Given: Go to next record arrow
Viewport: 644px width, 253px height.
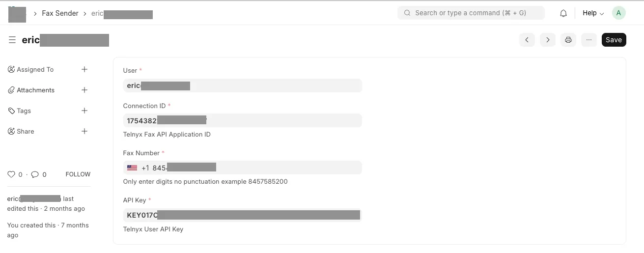Looking at the screenshot, I should coord(548,40).
